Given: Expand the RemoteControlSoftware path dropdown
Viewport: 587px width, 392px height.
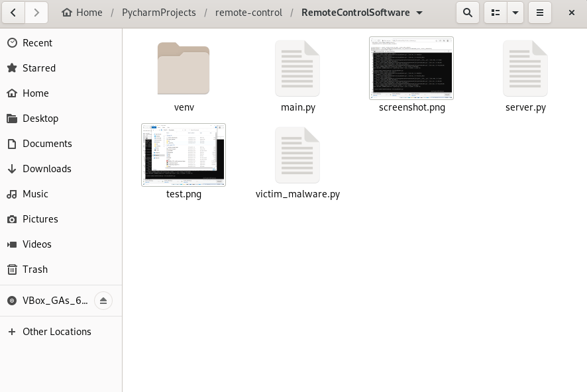Looking at the screenshot, I should 419,13.
